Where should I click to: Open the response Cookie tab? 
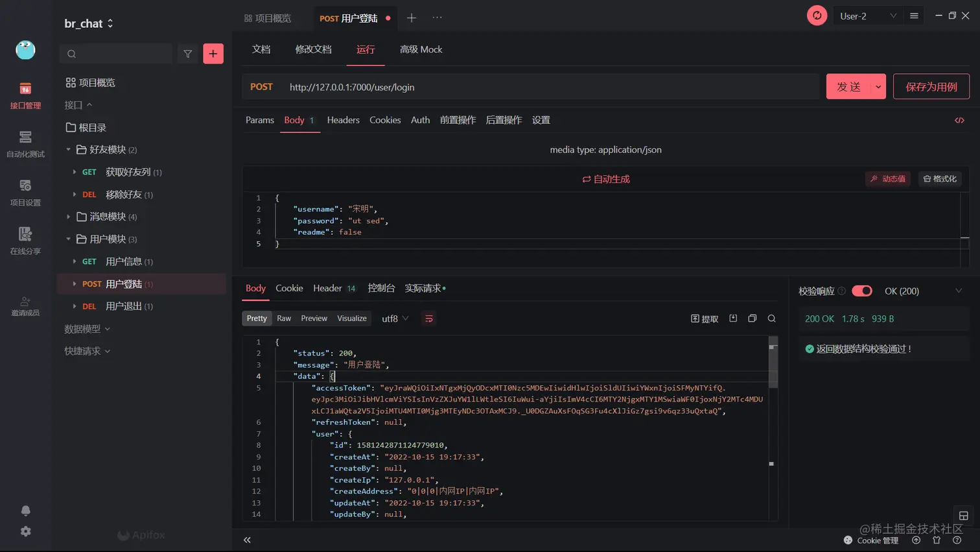click(x=289, y=288)
